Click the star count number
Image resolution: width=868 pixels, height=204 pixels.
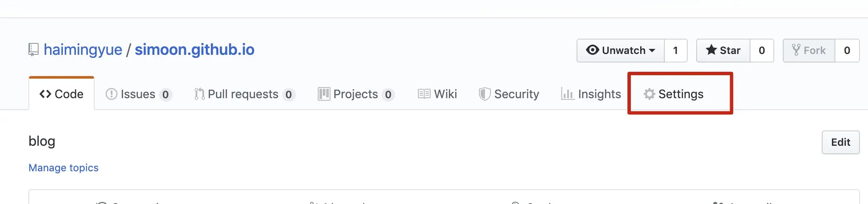762,51
